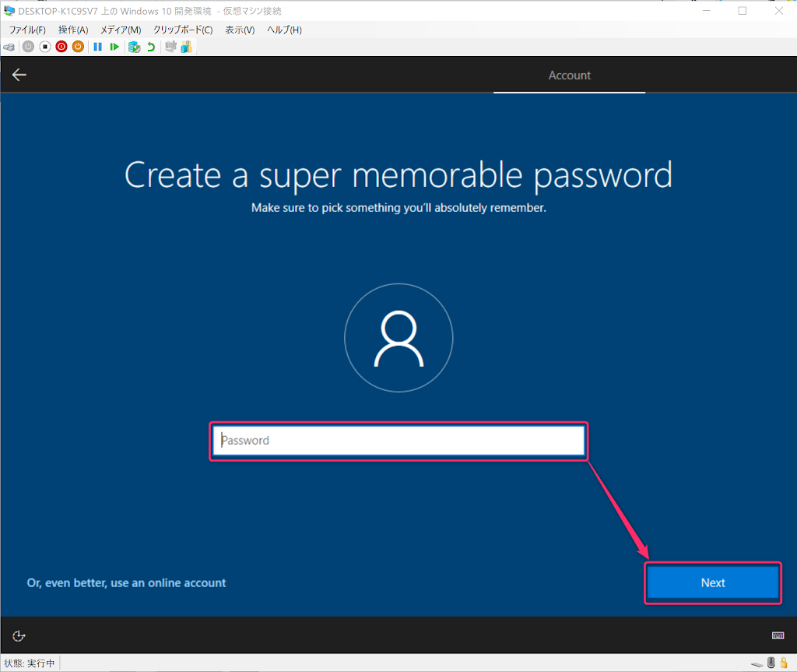Open the メディア(M) menu

pyautogui.click(x=121, y=30)
